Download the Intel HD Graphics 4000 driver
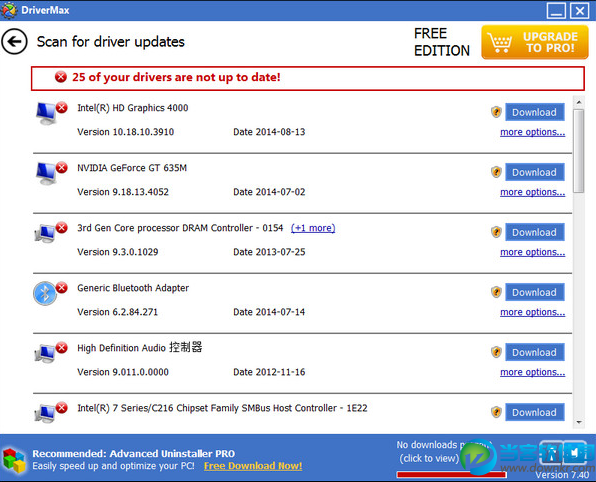The width and height of the screenshot is (596, 482). click(x=535, y=112)
